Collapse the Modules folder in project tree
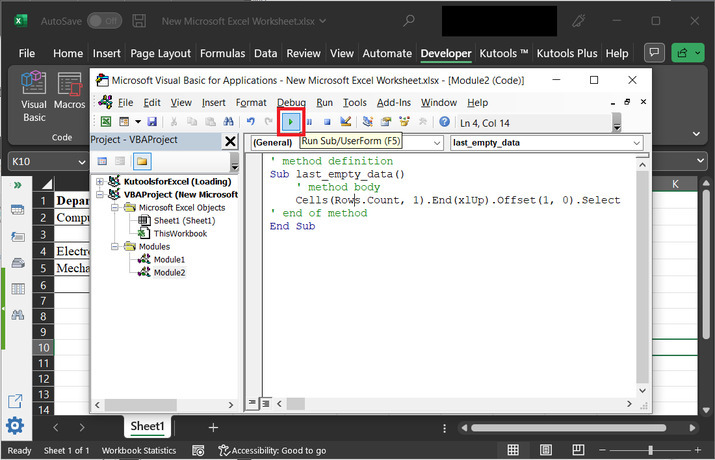The width and height of the screenshot is (715, 460). 115,246
